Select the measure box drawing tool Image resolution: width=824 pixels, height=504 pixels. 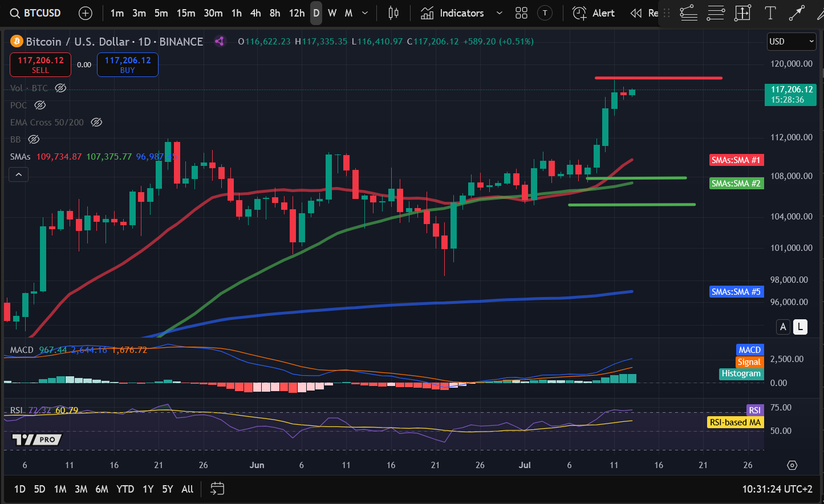coord(742,13)
